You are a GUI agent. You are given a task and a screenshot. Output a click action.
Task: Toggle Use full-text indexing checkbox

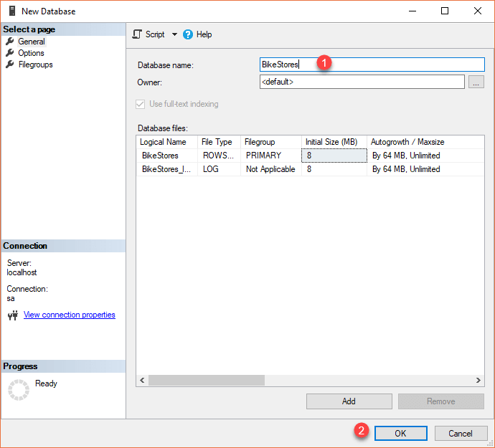coord(140,104)
